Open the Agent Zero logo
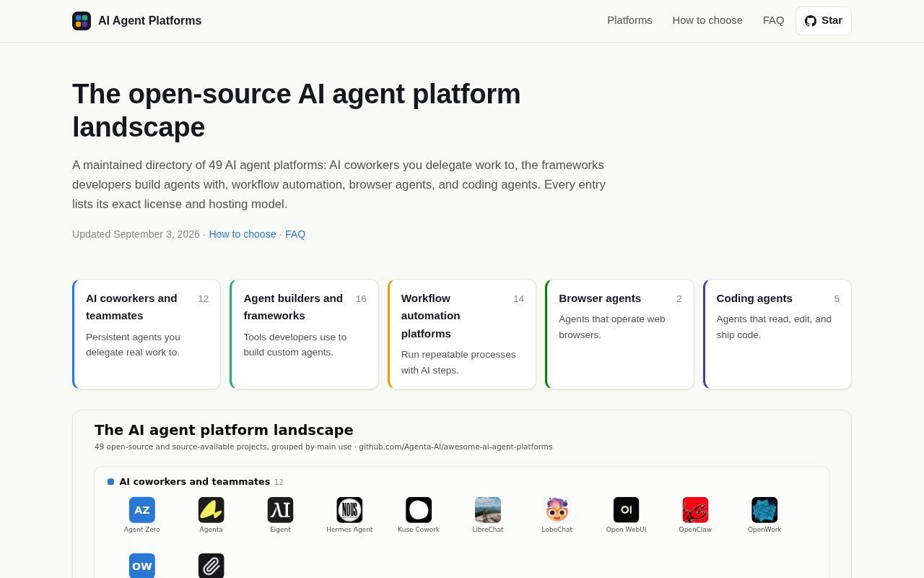924x578 pixels. tap(142, 510)
